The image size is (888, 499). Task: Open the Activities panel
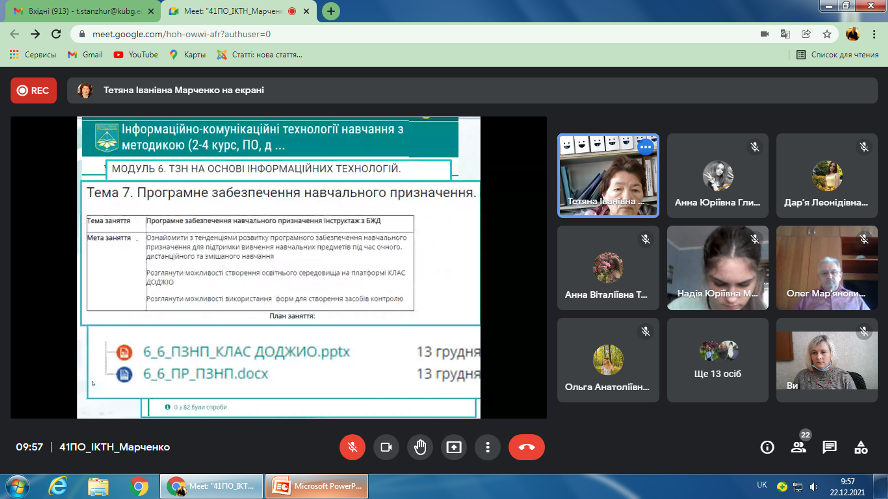pos(860,447)
